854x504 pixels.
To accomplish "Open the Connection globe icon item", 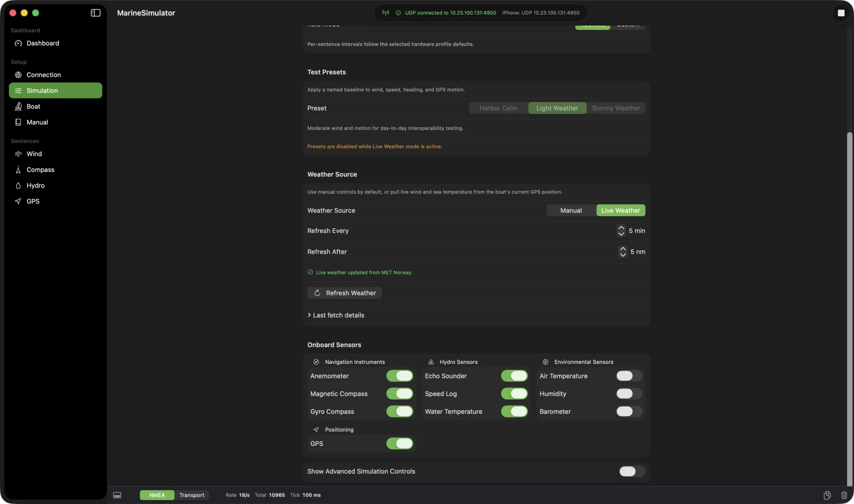I will click(x=18, y=75).
